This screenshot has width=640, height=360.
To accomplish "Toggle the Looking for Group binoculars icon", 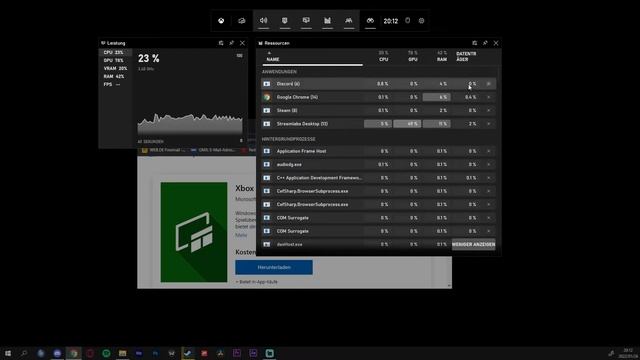I will tap(370, 20).
